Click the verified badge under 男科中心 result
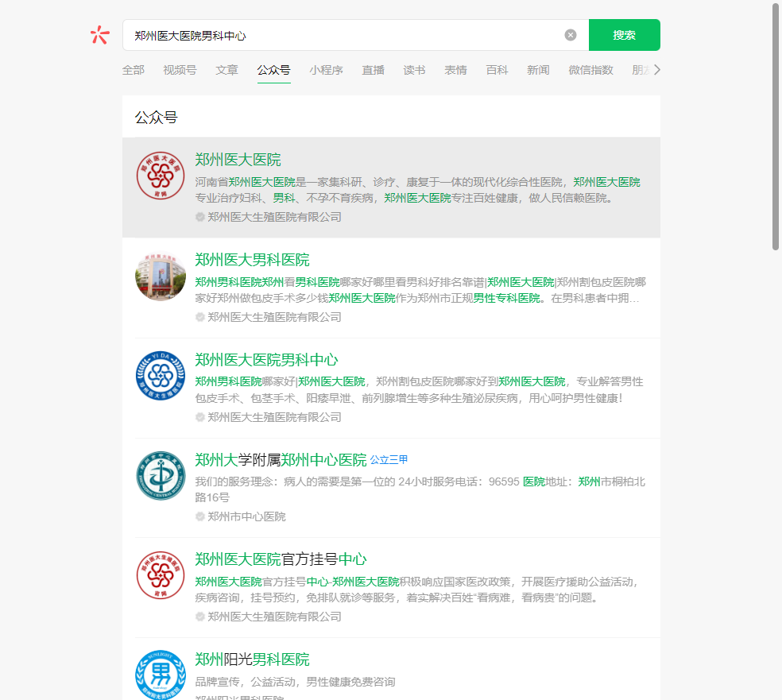This screenshot has width=782, height=700. click(x=200, y=417)
